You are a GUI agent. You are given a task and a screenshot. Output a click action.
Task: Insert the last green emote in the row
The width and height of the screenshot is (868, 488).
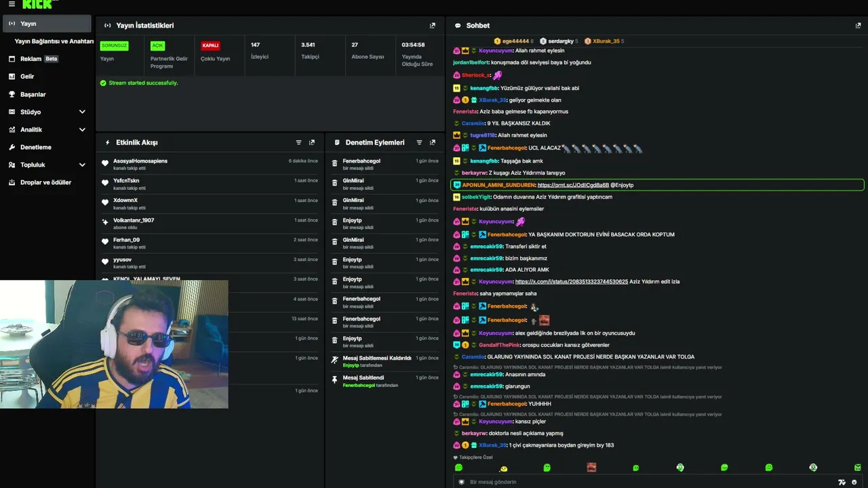[858, 468]
